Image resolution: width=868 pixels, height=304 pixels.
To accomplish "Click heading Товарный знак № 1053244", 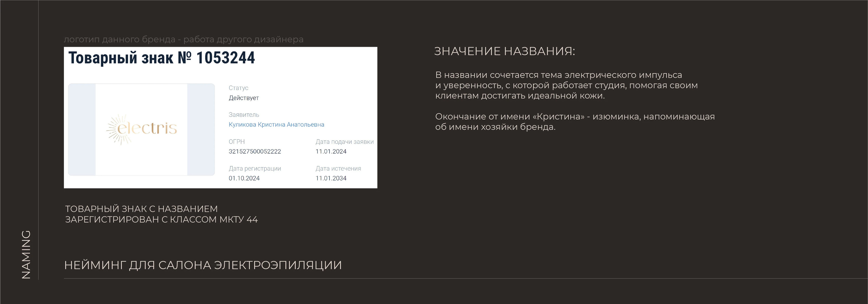I will [x=161, y=58].
